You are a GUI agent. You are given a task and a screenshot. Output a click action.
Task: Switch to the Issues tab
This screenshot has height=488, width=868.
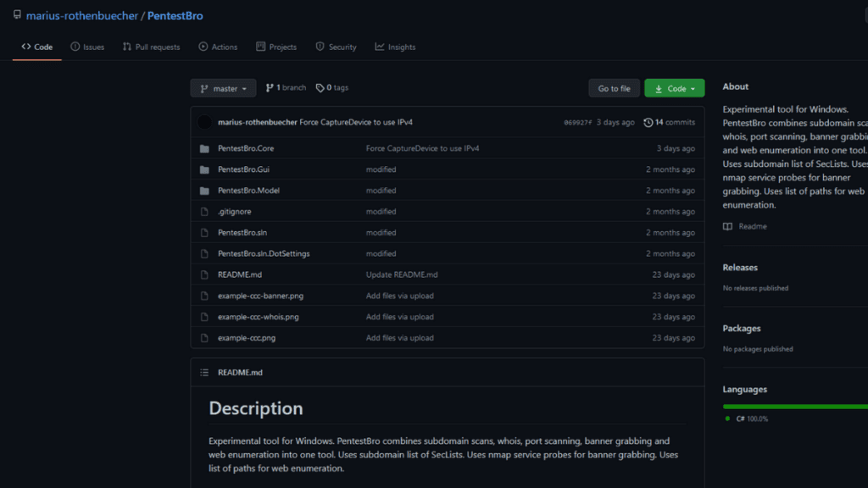(x=87, y=47)
